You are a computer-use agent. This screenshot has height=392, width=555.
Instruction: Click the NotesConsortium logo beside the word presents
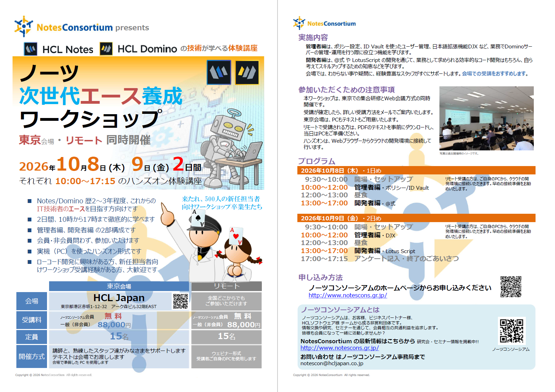point(63,27)
